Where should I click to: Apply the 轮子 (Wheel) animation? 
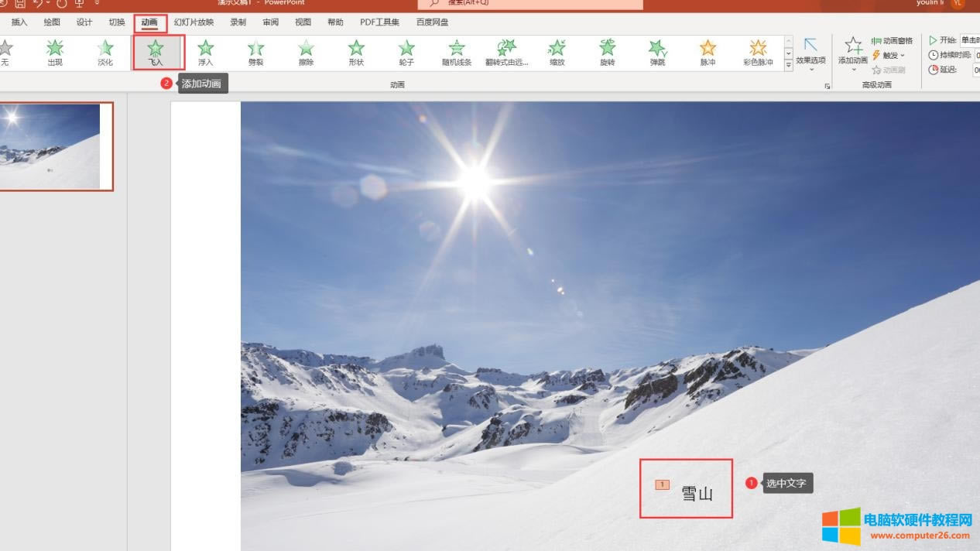pyautogui.click(x=406, y=53)
